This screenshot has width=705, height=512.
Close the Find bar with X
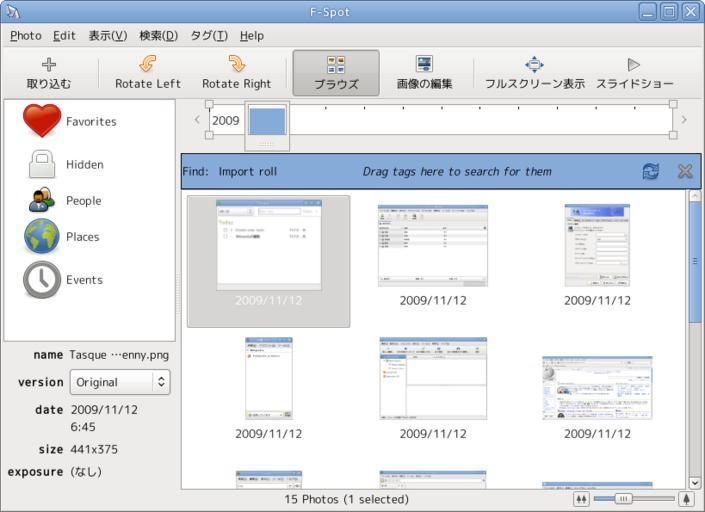coord(685,171)
